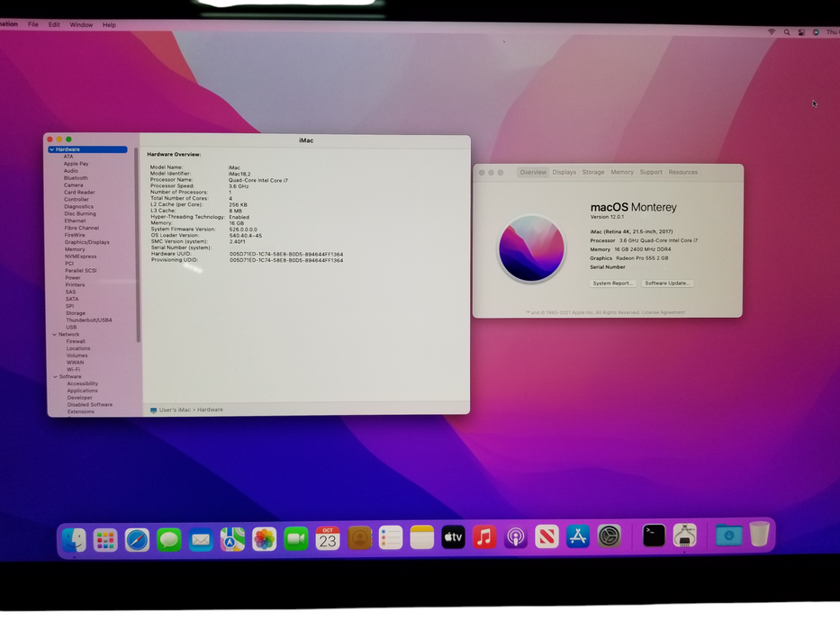Launch Safari from the Dock
This screenshot has height=630, width=840.
coord(137,540)
